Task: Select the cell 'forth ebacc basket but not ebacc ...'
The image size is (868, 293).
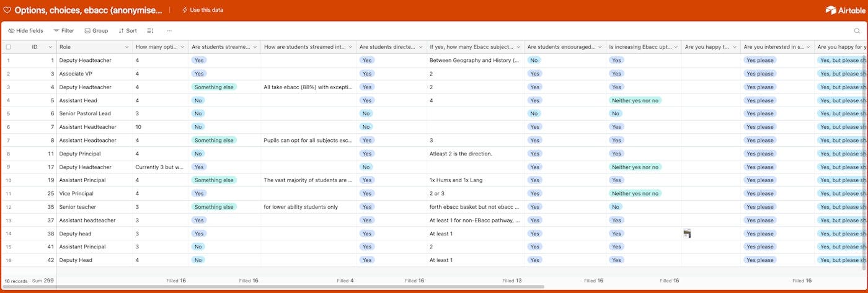Action: tap(475, 207)
